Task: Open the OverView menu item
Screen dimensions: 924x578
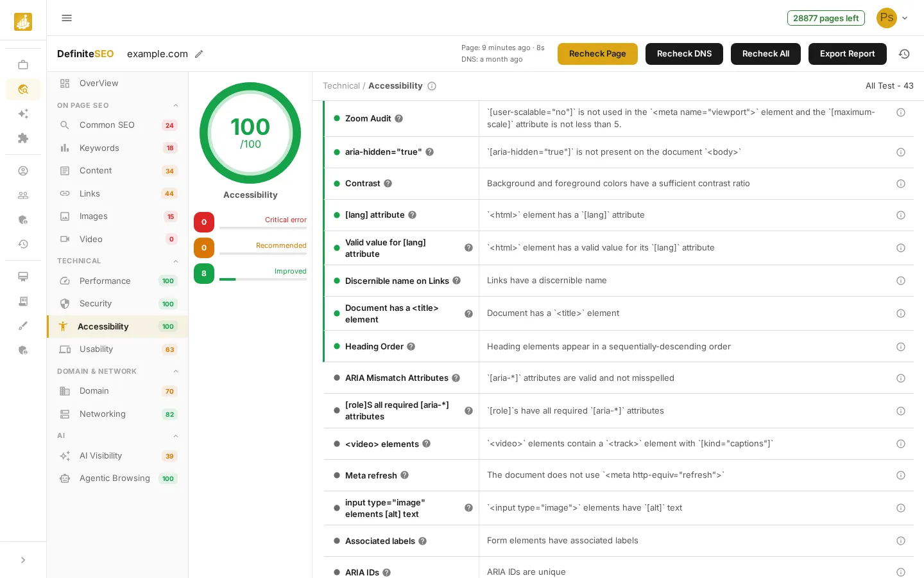Action: [x=117, y=83]
